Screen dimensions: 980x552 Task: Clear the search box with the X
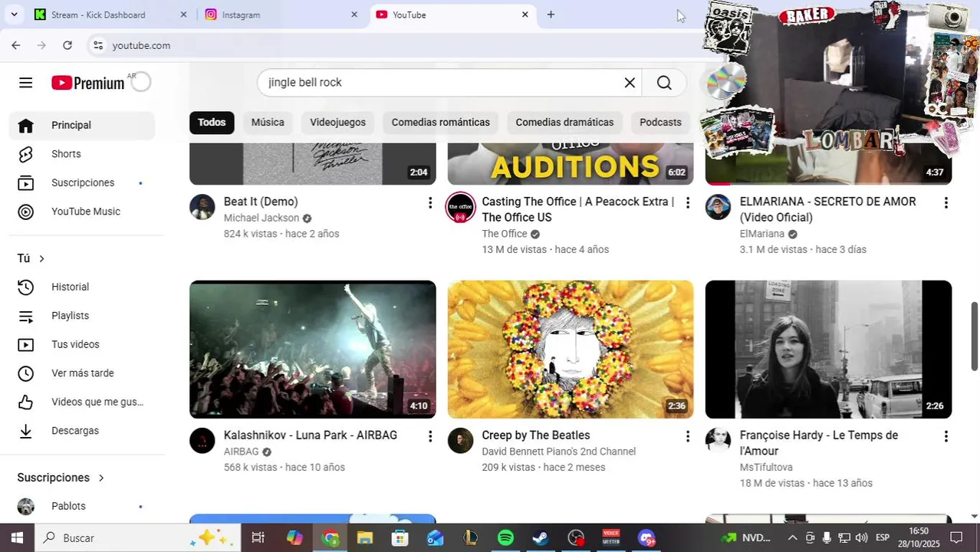[x=630, y=83]
